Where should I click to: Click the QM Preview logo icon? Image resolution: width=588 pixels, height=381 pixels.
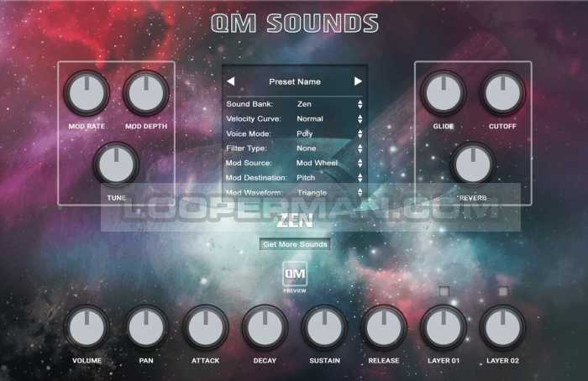point(294,275)
